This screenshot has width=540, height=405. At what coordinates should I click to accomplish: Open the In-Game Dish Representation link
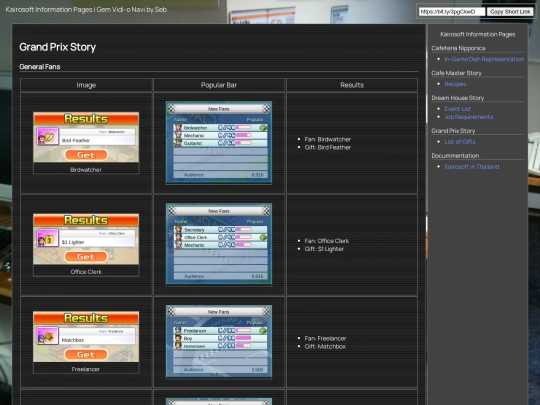pyautogui.click(x=484, y=59)
